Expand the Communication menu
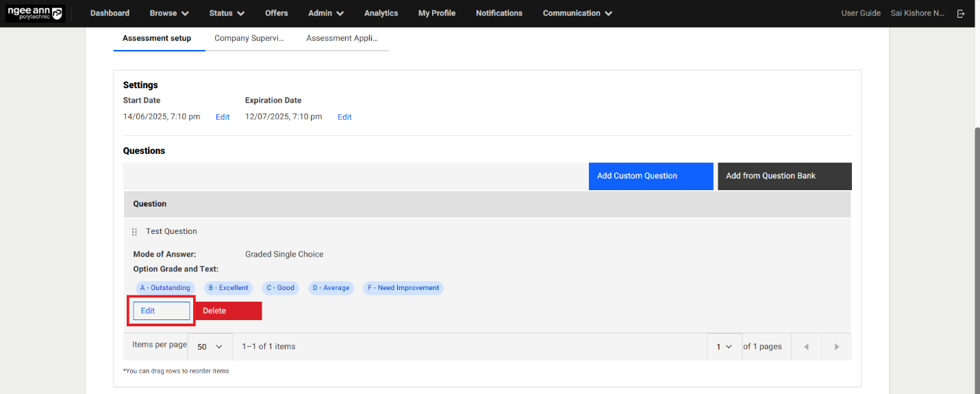This screenshot has width=980, height=394. tap(577, 13)
